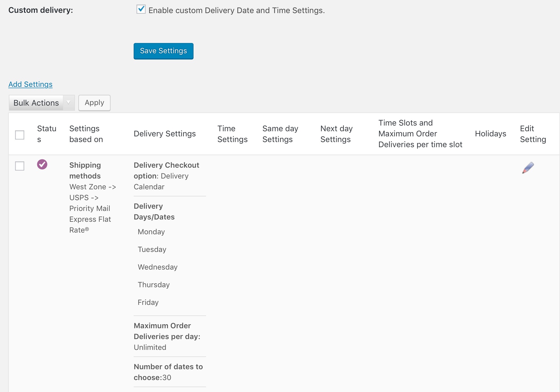Click the Edit Setting column header
The height and width of the screenshot is (392, 560).
coord(533,134)
